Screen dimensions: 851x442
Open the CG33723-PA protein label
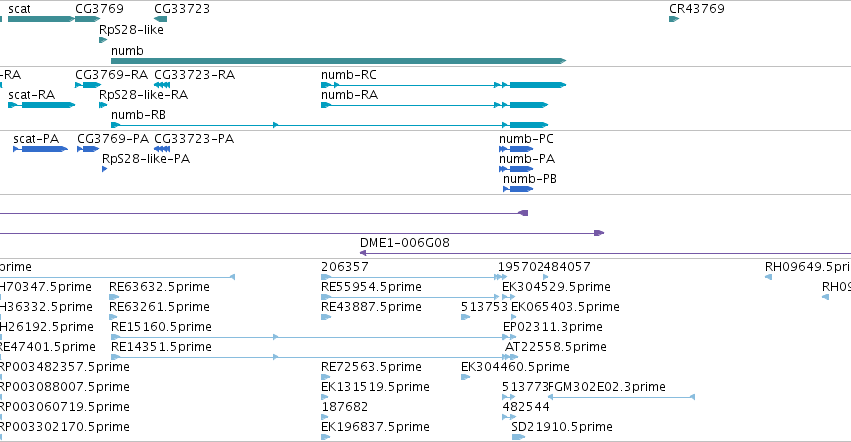pos(194,139)
